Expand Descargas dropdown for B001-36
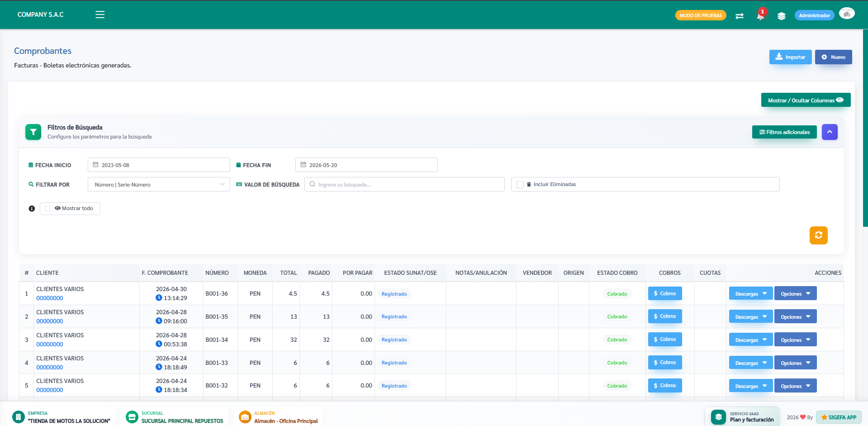This screenshot has width=868, height=426. (751, 293)
